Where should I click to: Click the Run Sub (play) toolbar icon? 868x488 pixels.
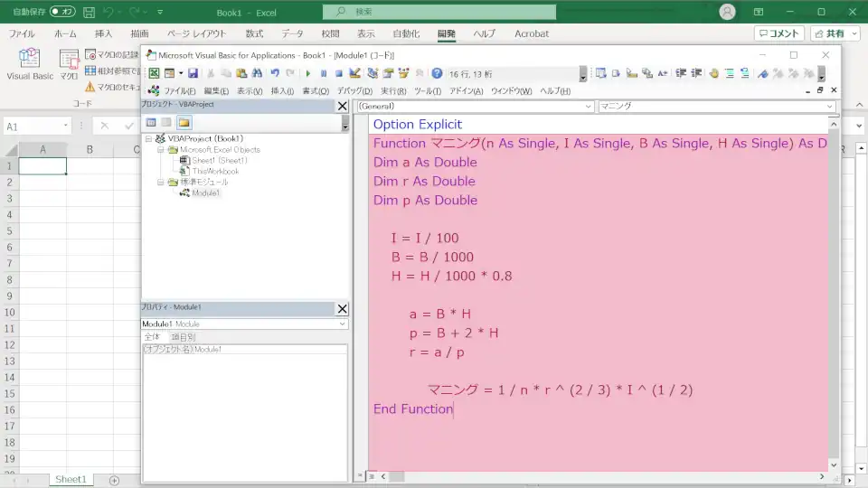pos(308,73)
